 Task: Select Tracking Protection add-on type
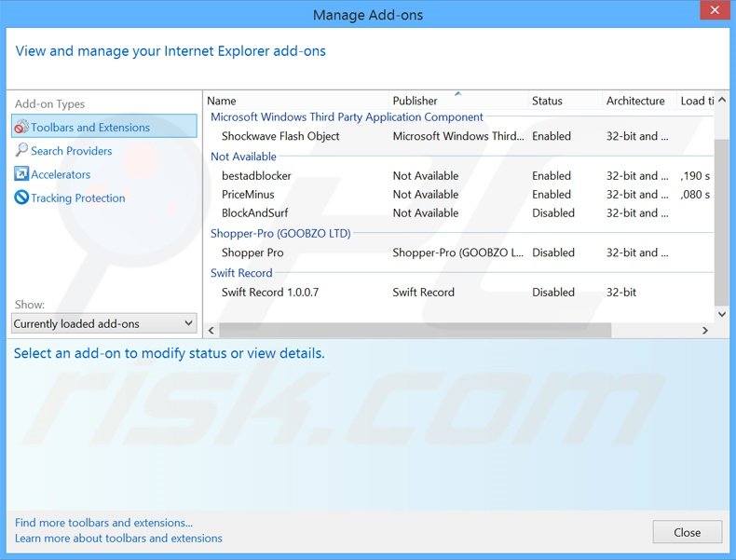pyautogui.click(x=78, y=198)
